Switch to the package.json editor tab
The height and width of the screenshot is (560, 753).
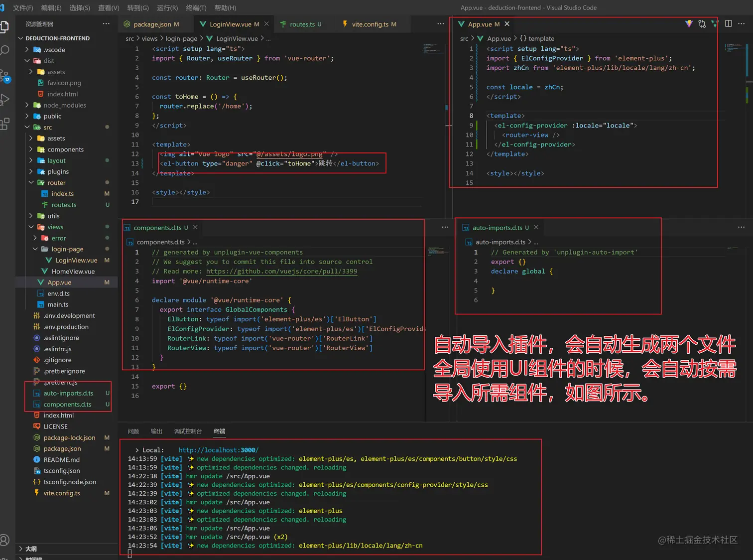point(151,24)
